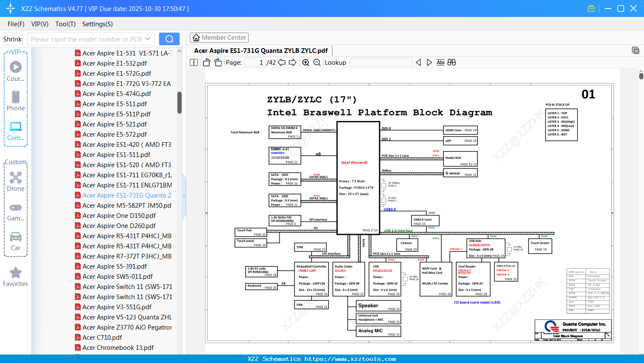Go to the previous page arrow

coord(282,63)
